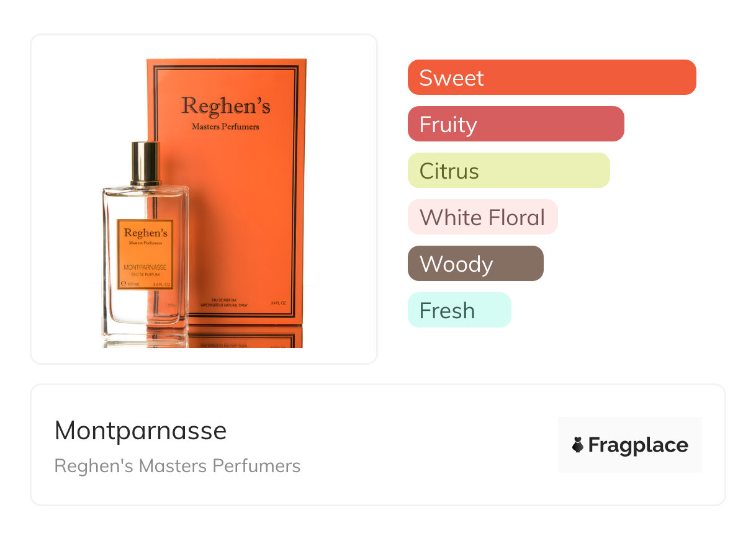Select the Sweet accord bar

[x=552, y=78]
